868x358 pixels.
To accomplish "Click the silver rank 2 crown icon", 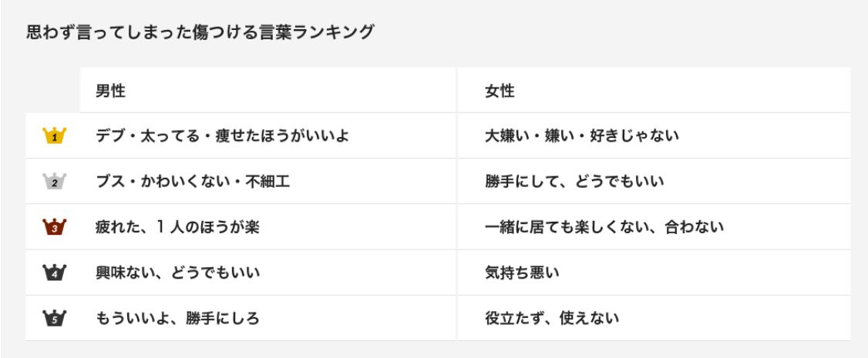I will [53, 182].
